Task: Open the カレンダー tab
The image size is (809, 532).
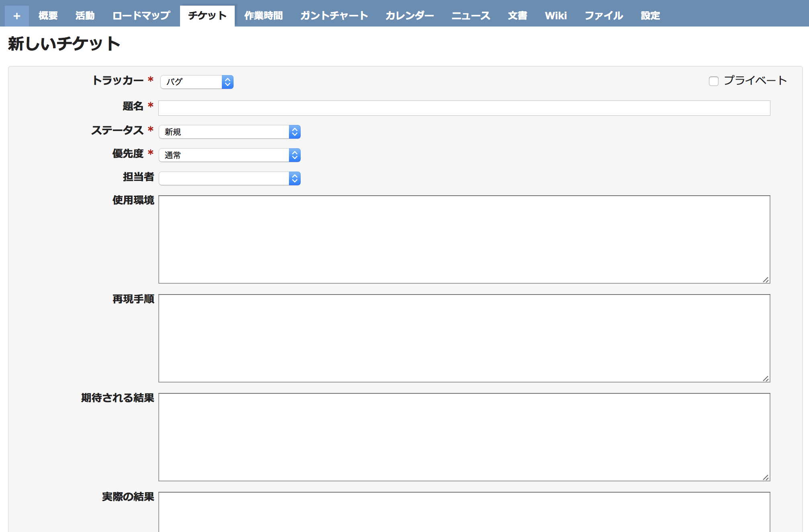Action: (x=410, y=16)
